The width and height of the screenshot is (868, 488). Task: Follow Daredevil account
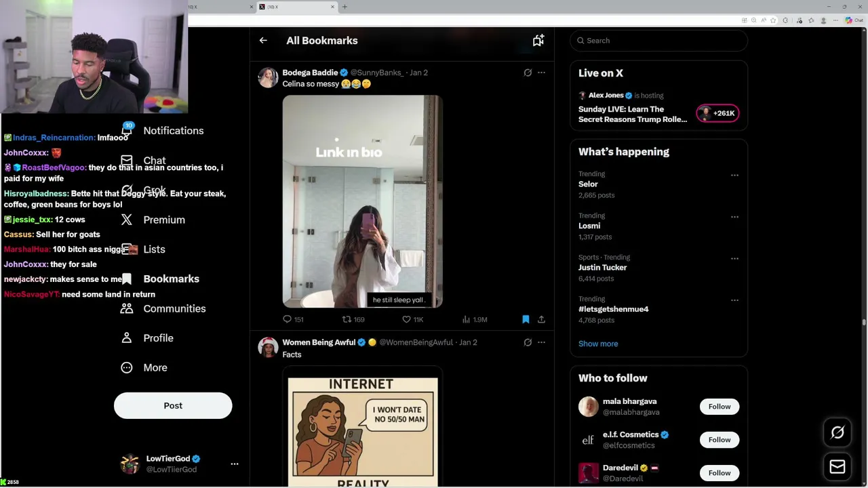tap(719, 473)
